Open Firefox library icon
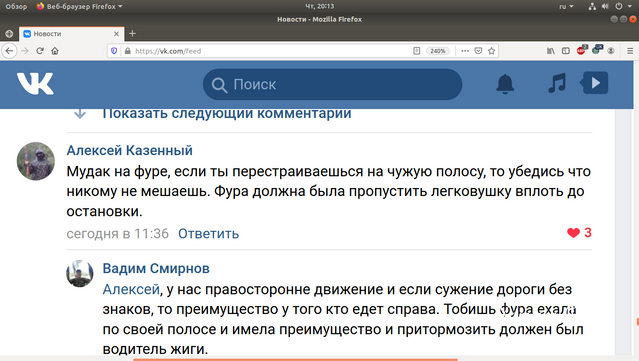The image size is (639, 361). pyautogui.click(x=551, y=51)
